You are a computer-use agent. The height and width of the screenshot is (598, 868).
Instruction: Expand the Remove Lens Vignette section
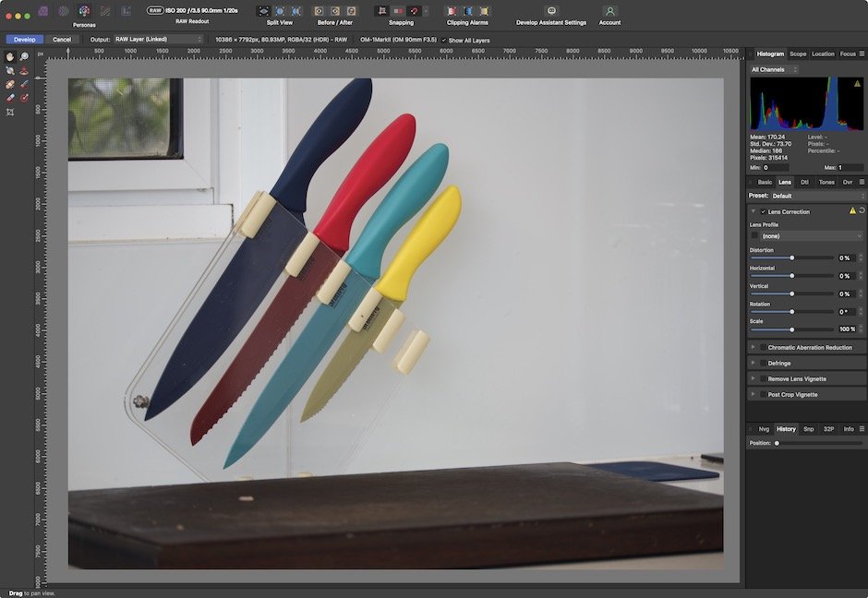[x=753, y=379]
